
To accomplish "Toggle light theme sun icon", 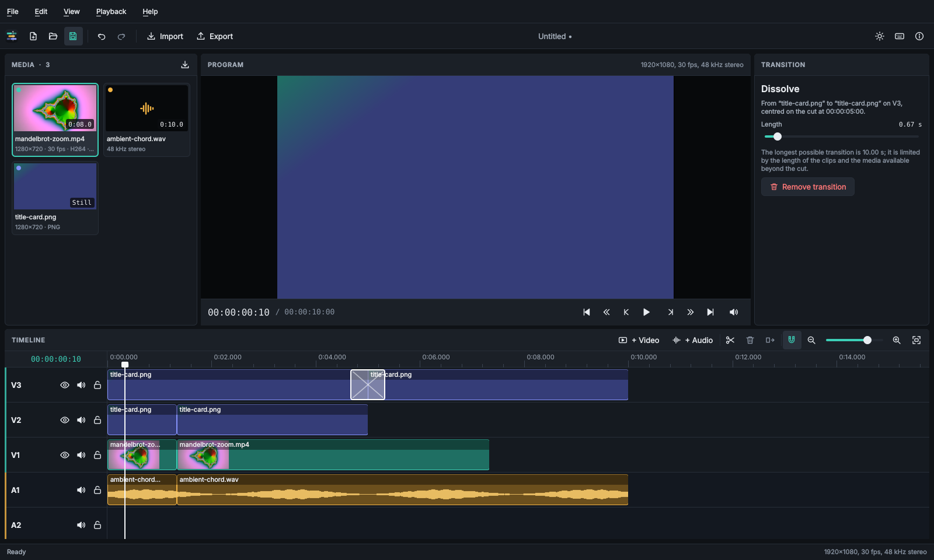I will (880, 36).
